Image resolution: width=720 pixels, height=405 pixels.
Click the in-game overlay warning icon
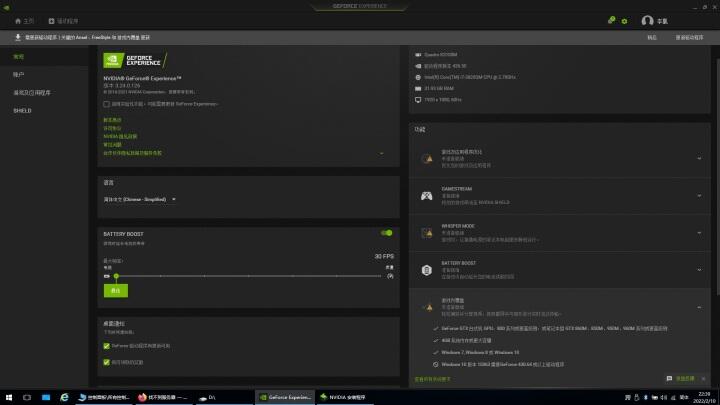(x=427, y=307)
